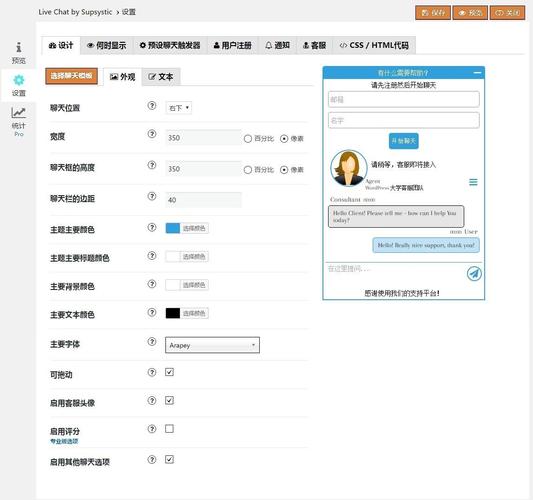Toggle the 启用客服头像 checkbox
This screenshot has height=500, width=533.
click(x=169, y=400)
